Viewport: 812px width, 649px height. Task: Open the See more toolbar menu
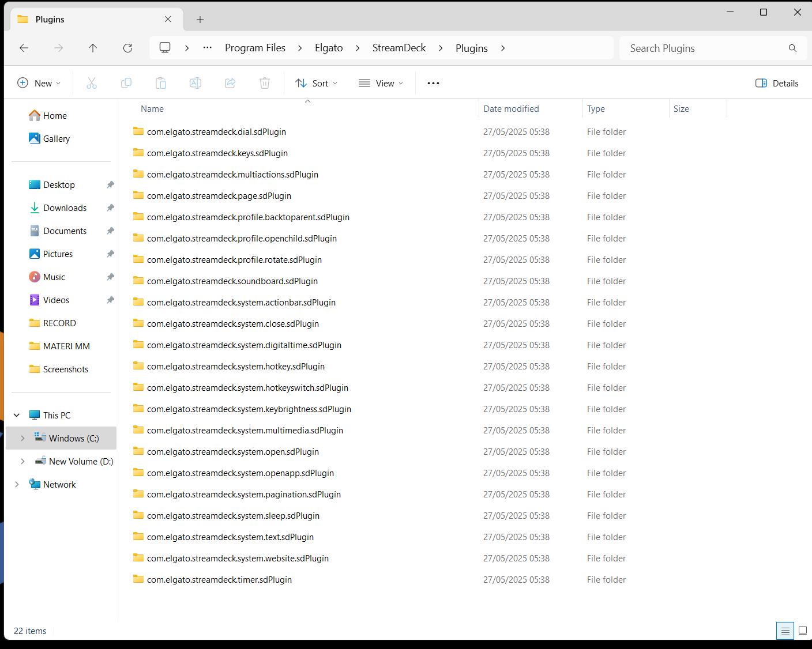[x=433, y=82]
